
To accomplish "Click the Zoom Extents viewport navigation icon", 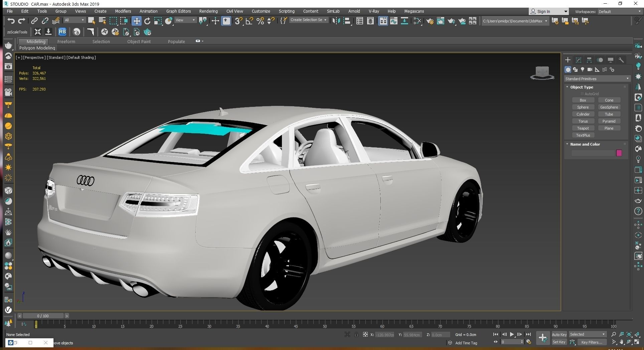I will point(629,334).
